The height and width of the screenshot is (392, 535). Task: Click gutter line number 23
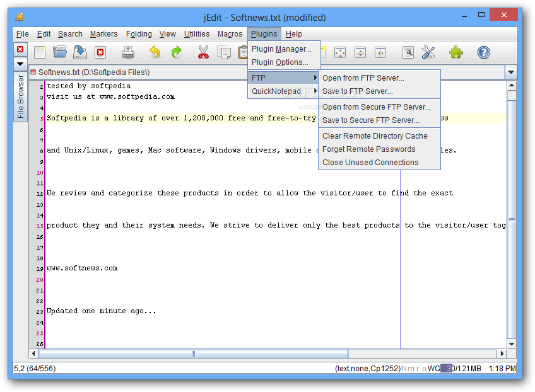[40, 312]
